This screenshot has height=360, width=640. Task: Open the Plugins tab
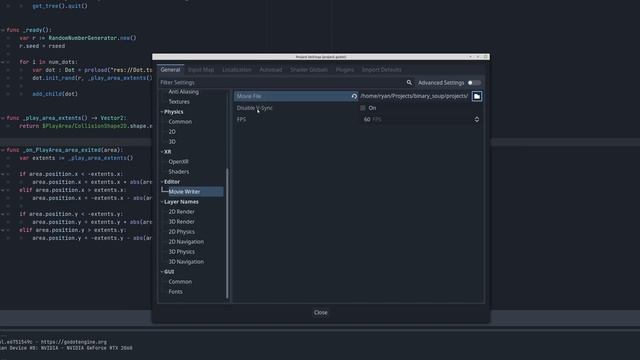tap(345, 70)
